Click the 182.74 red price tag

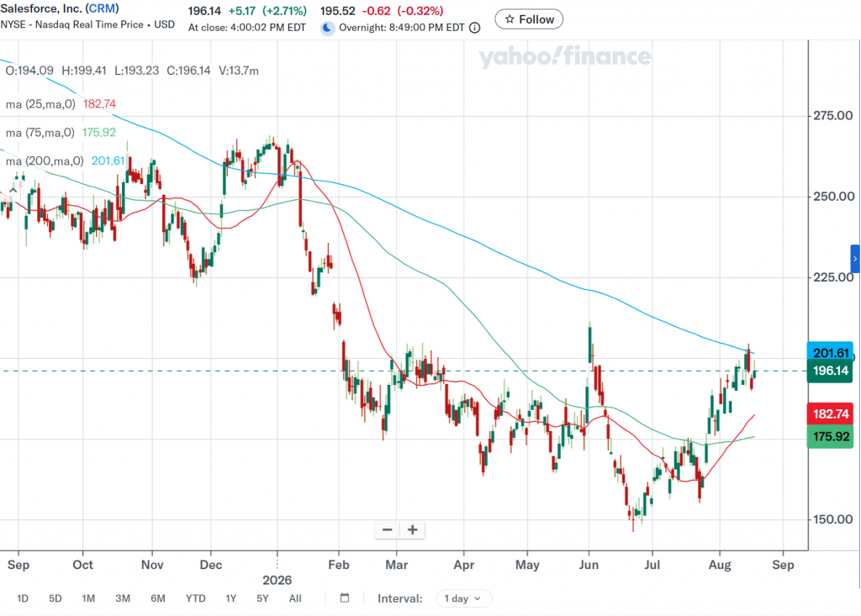[x=830, y=413]
